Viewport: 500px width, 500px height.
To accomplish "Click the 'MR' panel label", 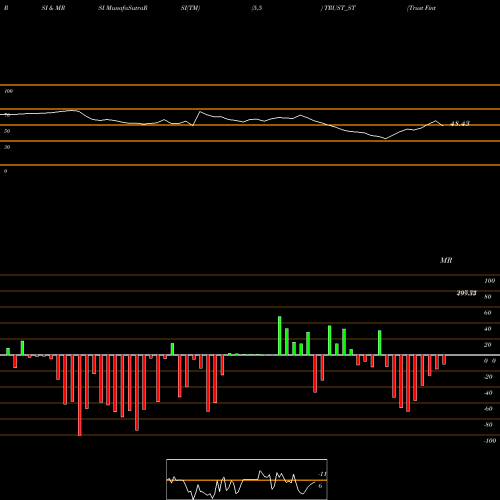I will tap(446, 260).
